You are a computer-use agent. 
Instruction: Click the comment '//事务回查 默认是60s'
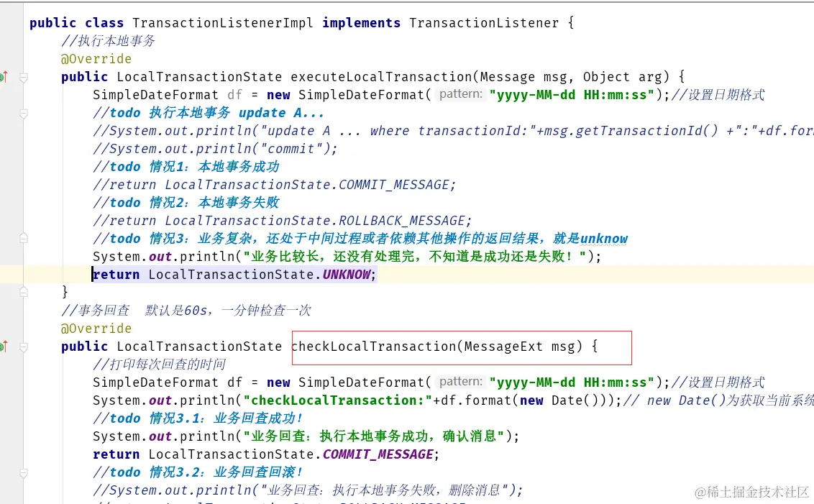pos(186,311)
